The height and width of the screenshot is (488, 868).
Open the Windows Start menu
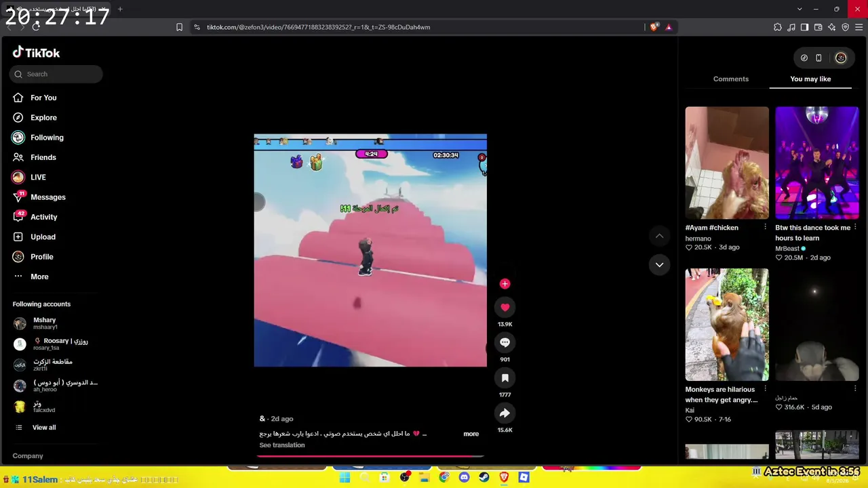[344, 478]
